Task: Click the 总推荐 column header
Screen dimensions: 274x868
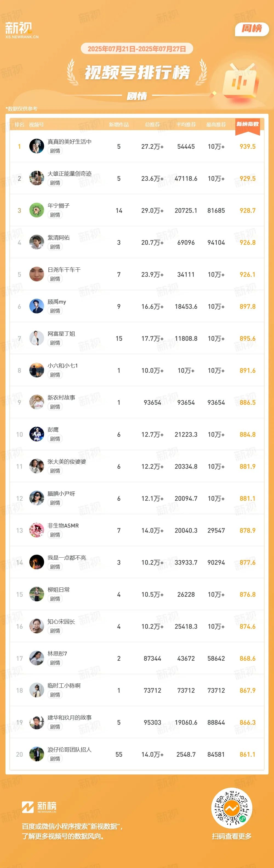Action: click(x=152, y=125)
